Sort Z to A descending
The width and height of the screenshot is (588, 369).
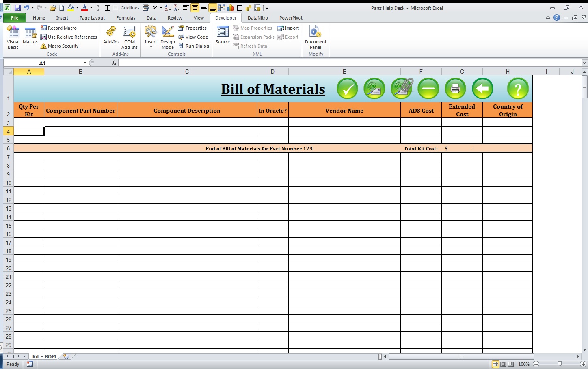tap(177, 8)
